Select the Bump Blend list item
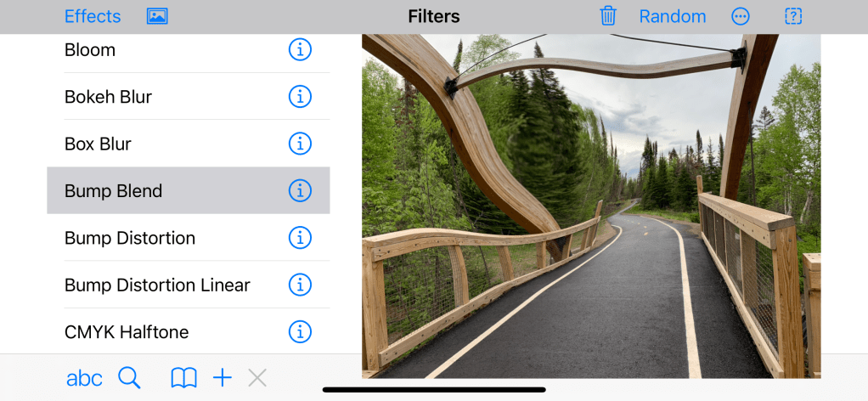Viewport: 868px width, 401px height. (189, 190)
